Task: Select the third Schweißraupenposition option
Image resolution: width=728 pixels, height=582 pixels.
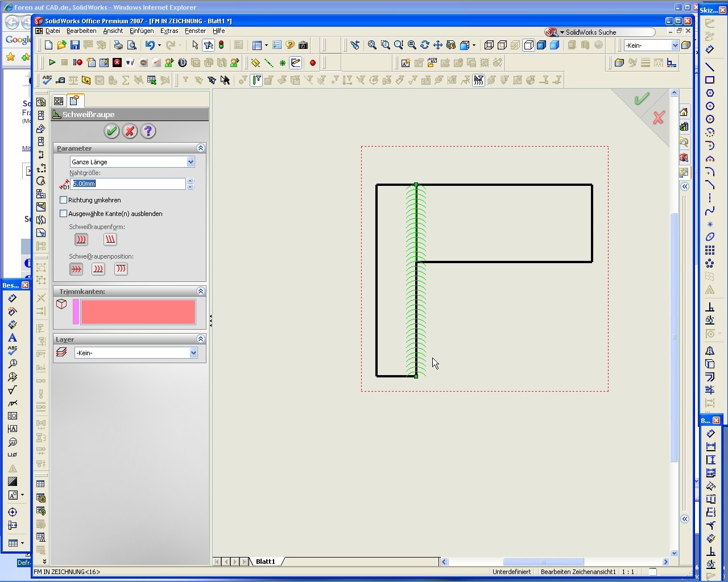Action: point(121,269)
